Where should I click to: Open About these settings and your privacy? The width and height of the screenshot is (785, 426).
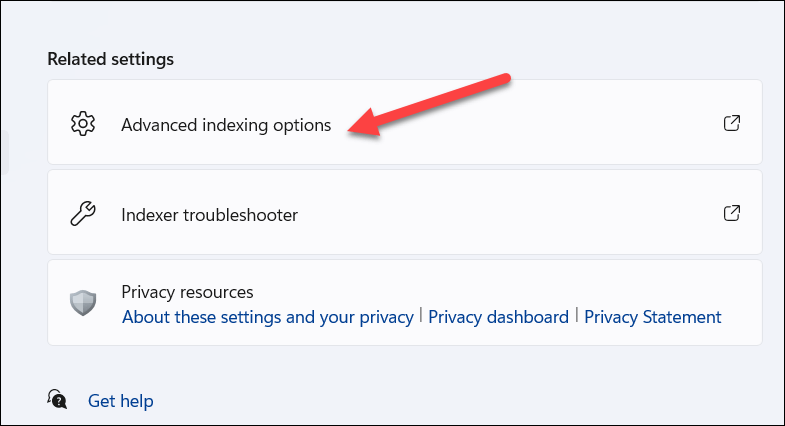point(267,317)
